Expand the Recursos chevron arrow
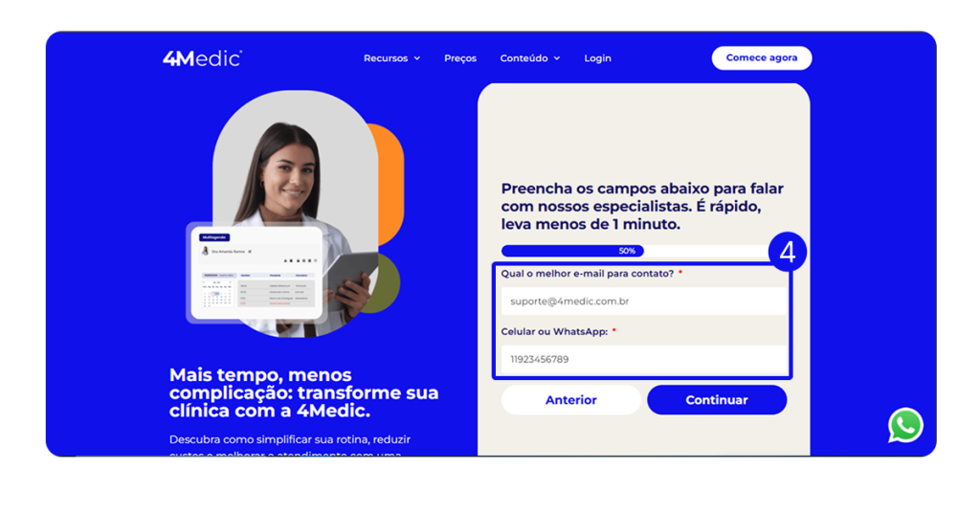 [417, 58]
